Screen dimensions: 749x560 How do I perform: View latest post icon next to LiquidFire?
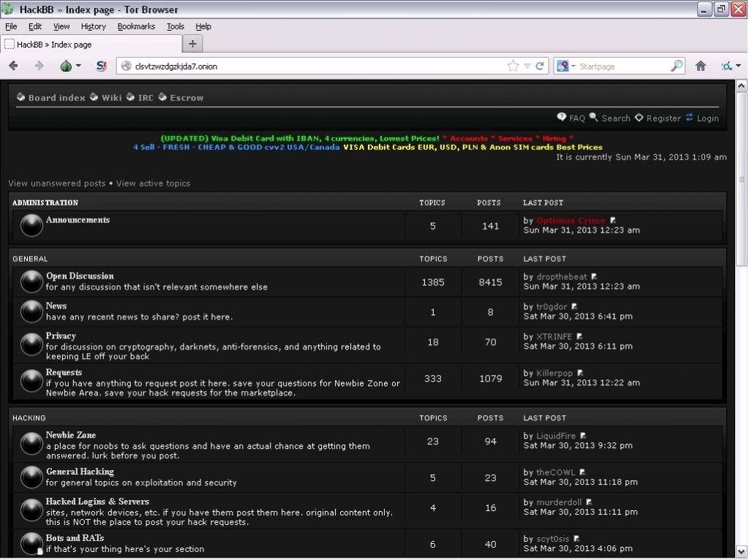click(583, 436)
